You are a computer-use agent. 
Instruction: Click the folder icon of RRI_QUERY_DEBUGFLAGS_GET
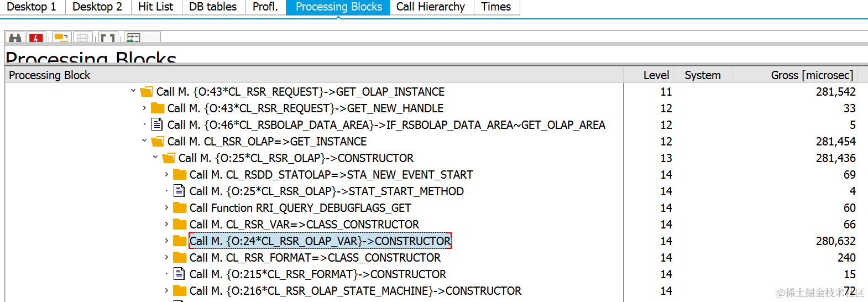[x=180, y=208]
